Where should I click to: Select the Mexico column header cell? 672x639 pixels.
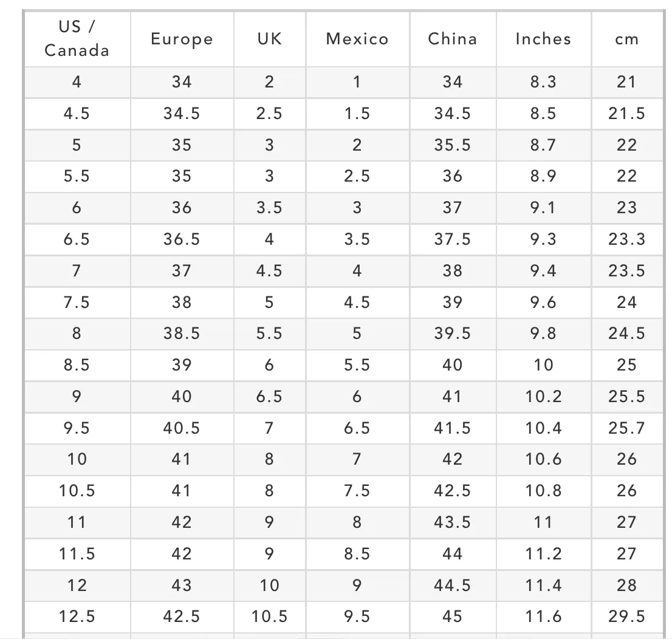point(357,39)
